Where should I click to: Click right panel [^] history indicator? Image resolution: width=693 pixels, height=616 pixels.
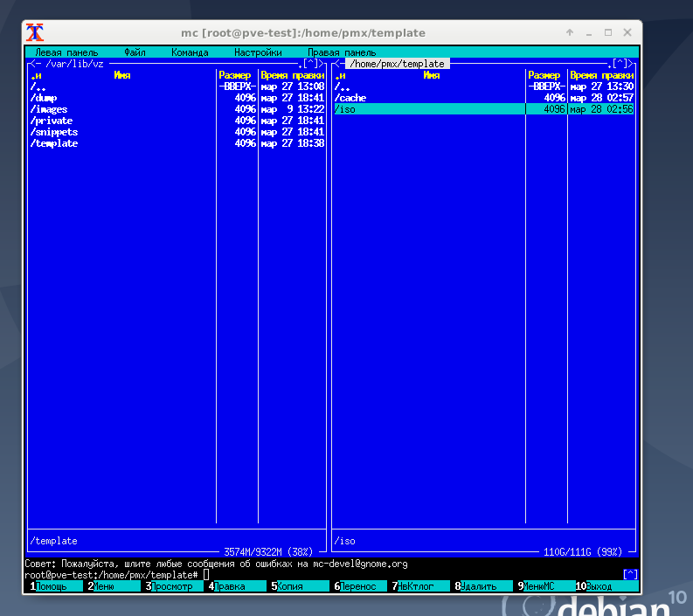click(x=620, y=64)
